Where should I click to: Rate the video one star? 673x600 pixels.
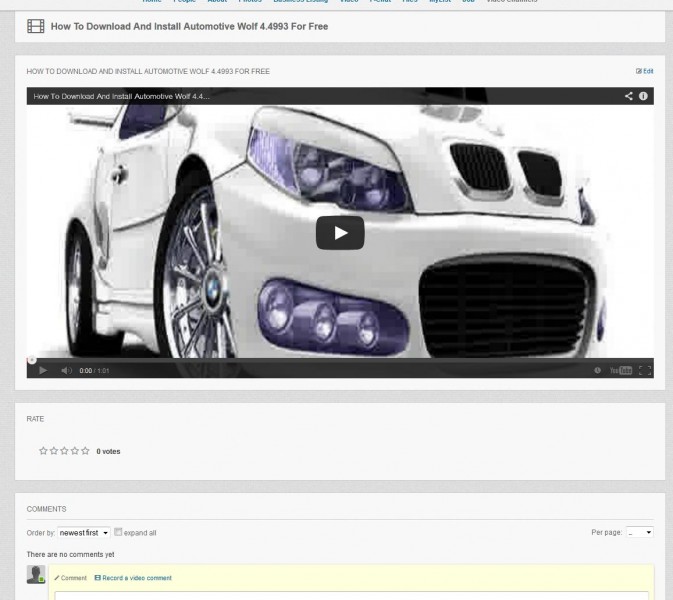(43, 451)
